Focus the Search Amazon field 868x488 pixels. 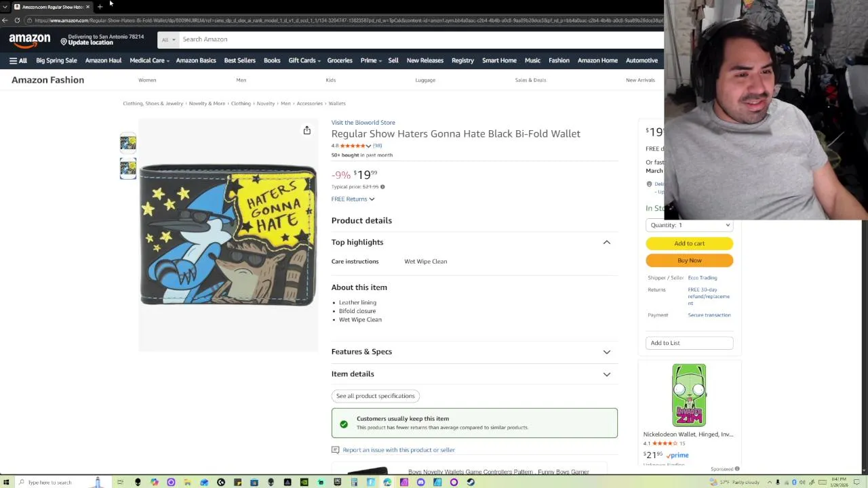(420, 39)
